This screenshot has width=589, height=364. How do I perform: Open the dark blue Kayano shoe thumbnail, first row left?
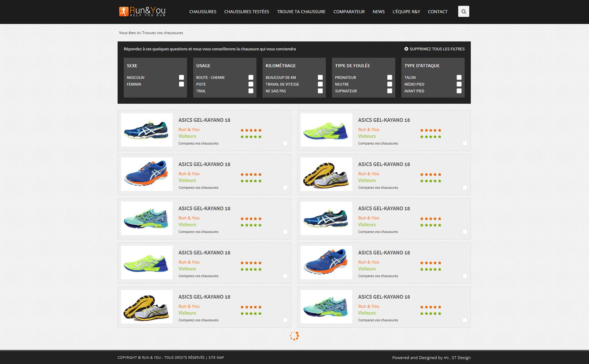point(147,130)
